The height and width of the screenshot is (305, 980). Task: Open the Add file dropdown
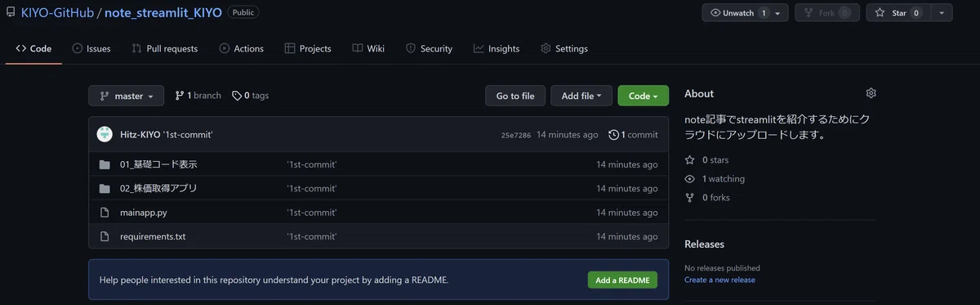click(581, 96)
